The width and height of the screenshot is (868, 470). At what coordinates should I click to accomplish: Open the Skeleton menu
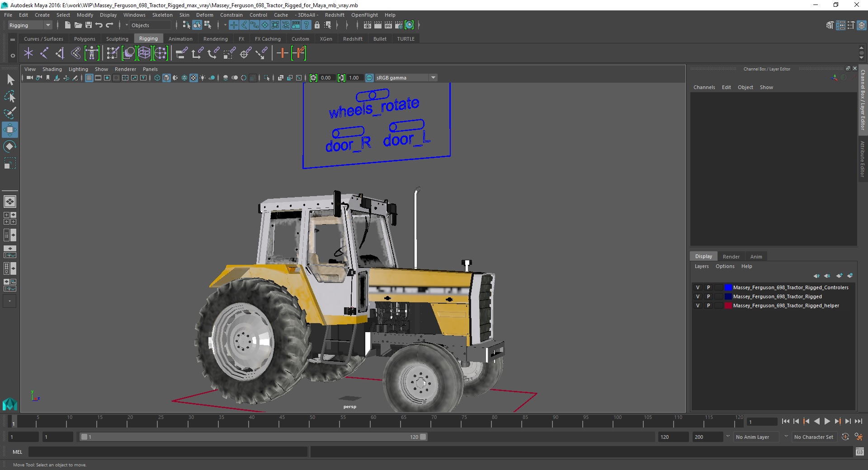(162, 15)
